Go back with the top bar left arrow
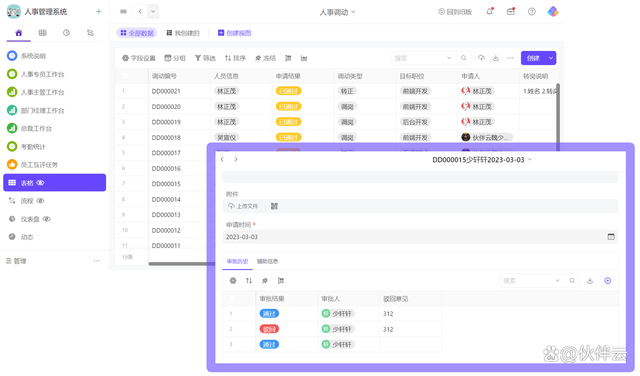Viewport: 640px width, 376px height. click(x=140, y=11)
